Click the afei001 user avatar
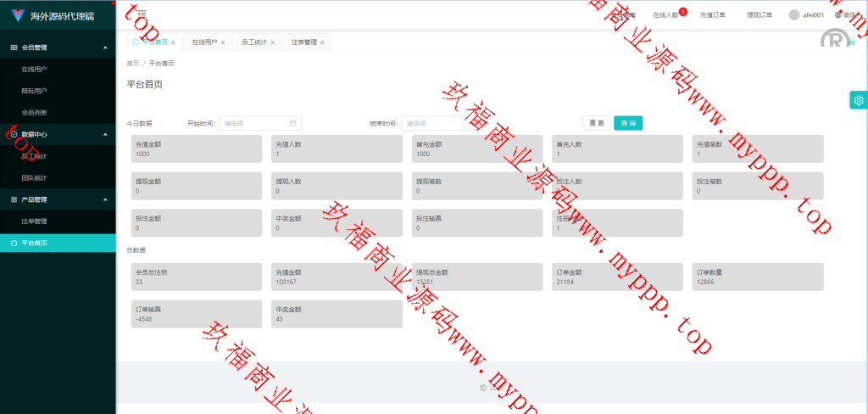 [793, 14]
